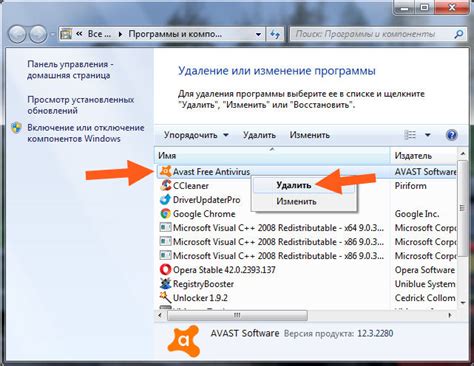
Task: Click publisher cell Google Inc.
Action: pos(417,214)
